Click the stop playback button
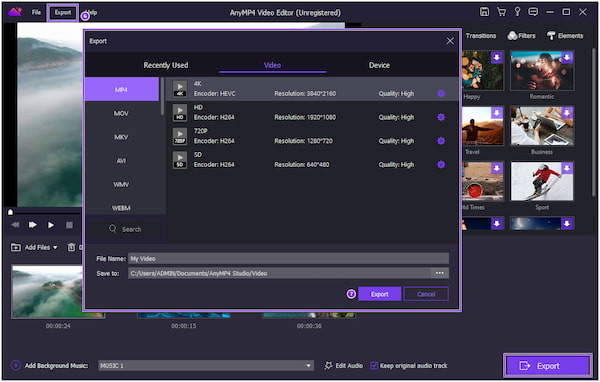The image size is (600, 382). [x=69, y=225]
